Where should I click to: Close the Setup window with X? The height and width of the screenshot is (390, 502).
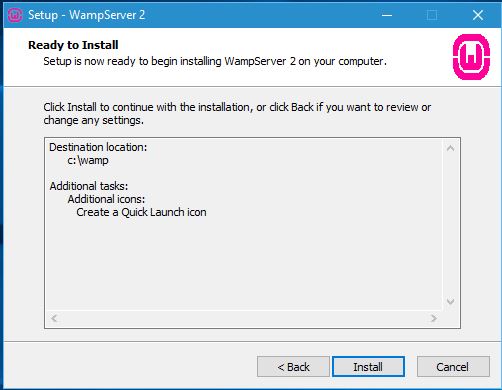coord(478,15)
